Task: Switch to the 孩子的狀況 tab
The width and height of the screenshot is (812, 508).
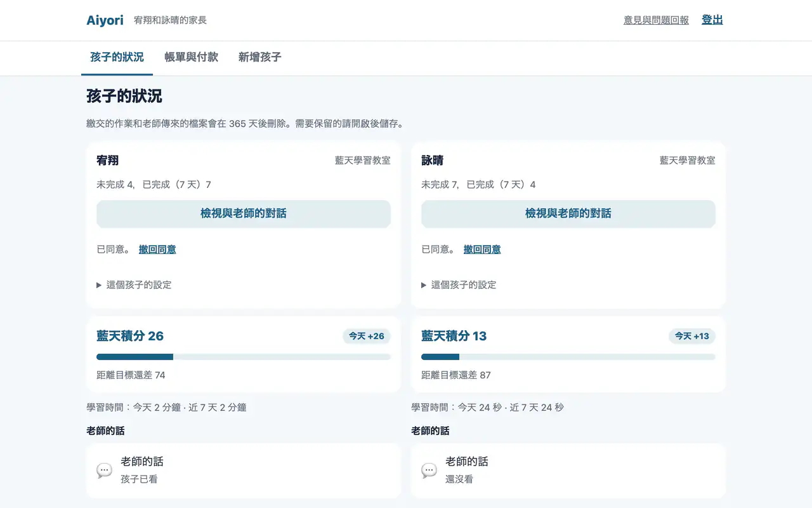Action: click(117, 57)
